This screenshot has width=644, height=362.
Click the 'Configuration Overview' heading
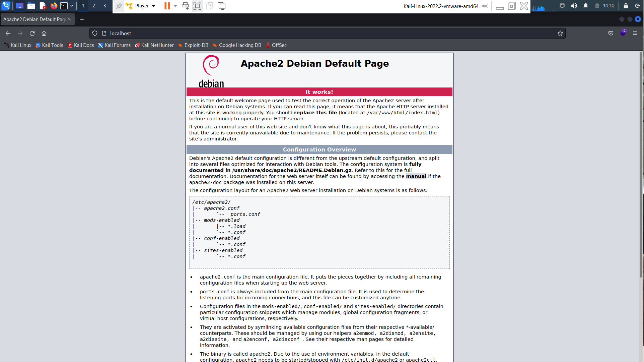point(319,149)
